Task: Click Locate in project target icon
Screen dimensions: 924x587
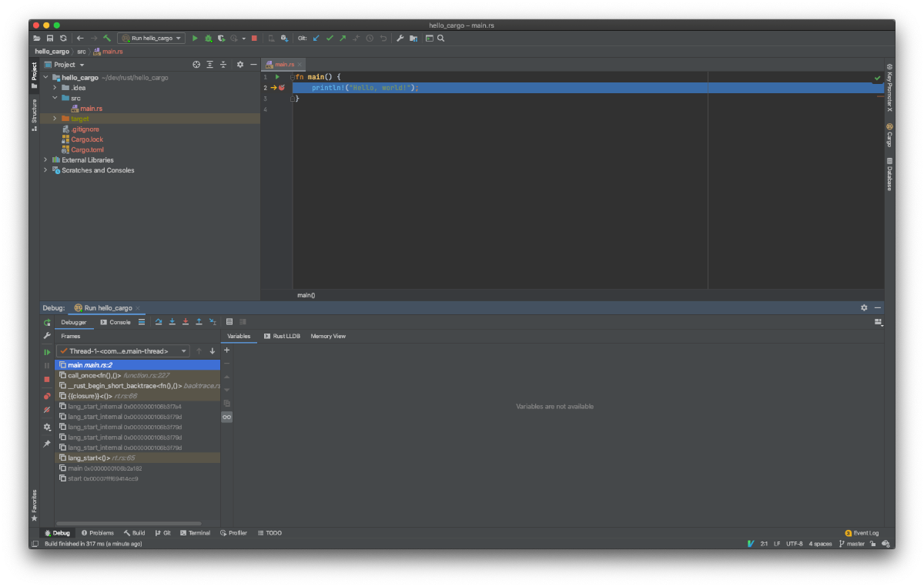Action: point(196,65)
